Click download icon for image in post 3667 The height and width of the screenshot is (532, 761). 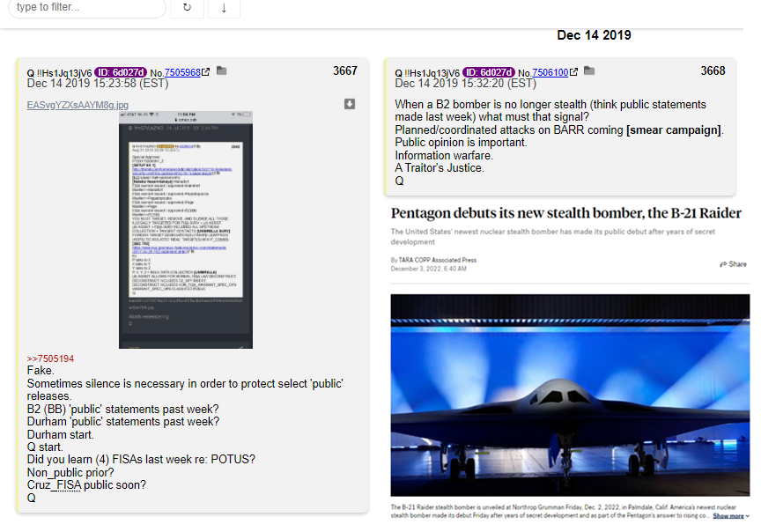(350, 104)
